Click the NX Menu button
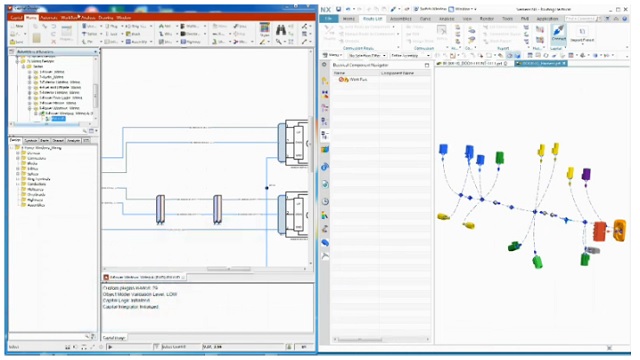 click(x=333, y=55)
